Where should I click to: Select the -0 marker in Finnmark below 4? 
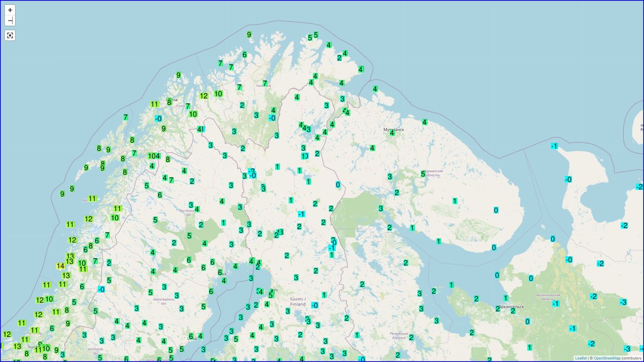coord(272,118)
